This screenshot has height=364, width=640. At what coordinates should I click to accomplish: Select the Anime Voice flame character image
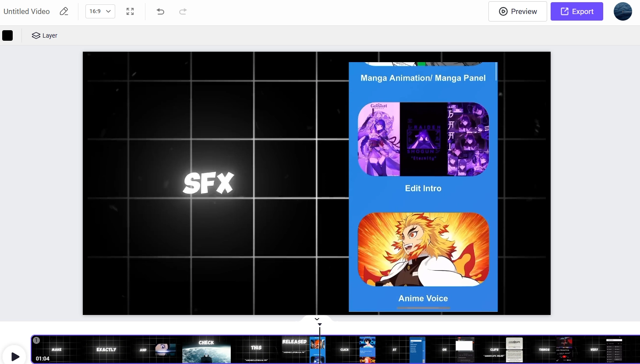(423, 249)
